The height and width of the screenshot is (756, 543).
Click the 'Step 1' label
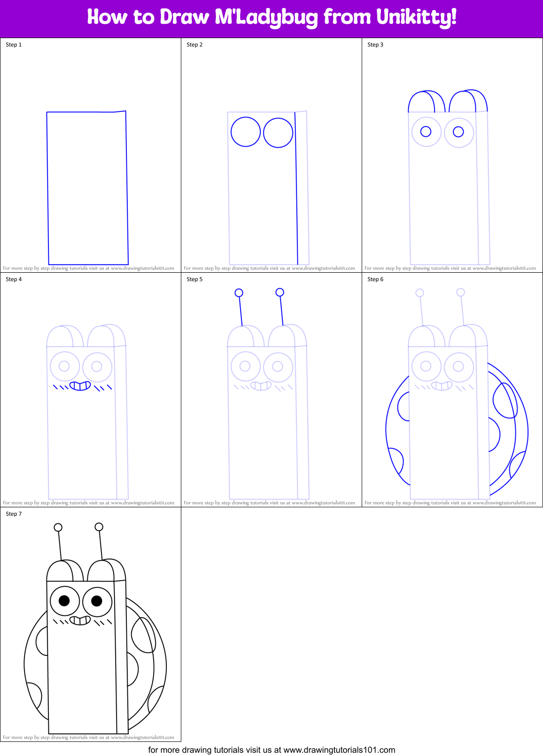pos(14,45)
